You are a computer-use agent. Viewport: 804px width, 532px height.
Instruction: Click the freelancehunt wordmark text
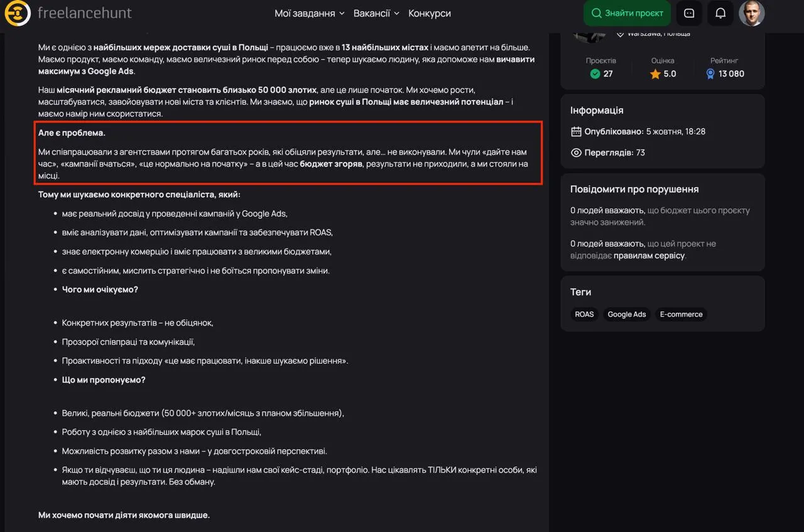(x=85, y=13)
